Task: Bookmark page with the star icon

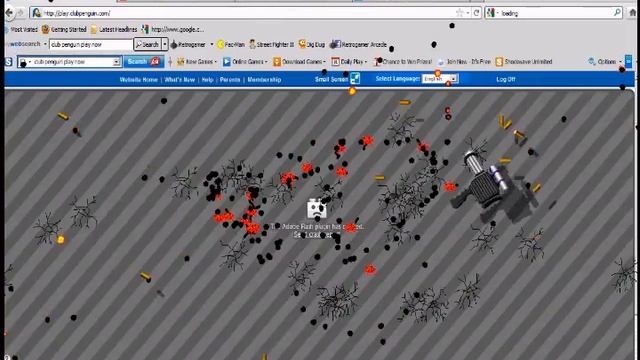Action: 460,13
